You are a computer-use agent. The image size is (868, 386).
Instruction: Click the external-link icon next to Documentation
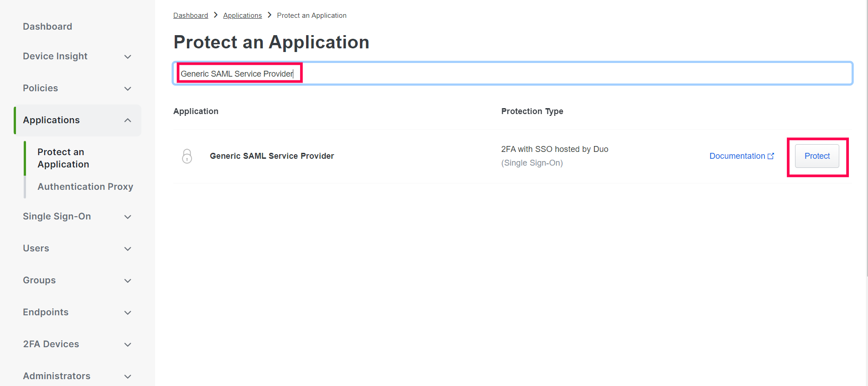pos(771,156)
